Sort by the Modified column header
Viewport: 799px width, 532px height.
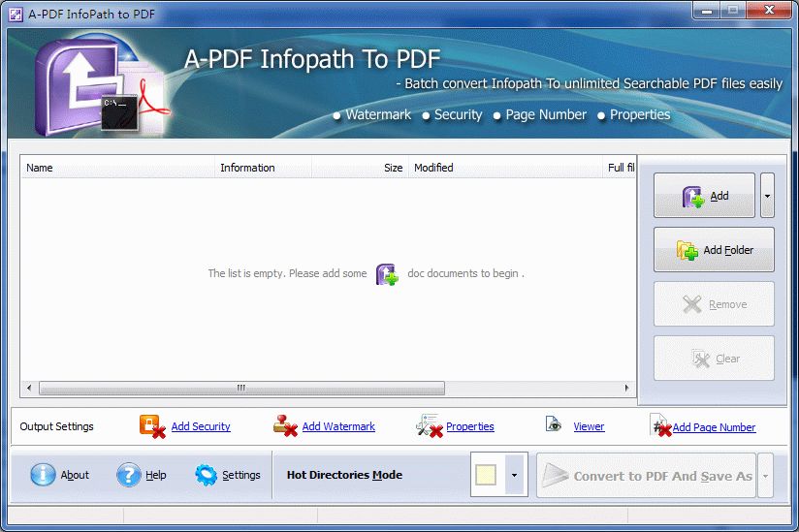[505, 168]
